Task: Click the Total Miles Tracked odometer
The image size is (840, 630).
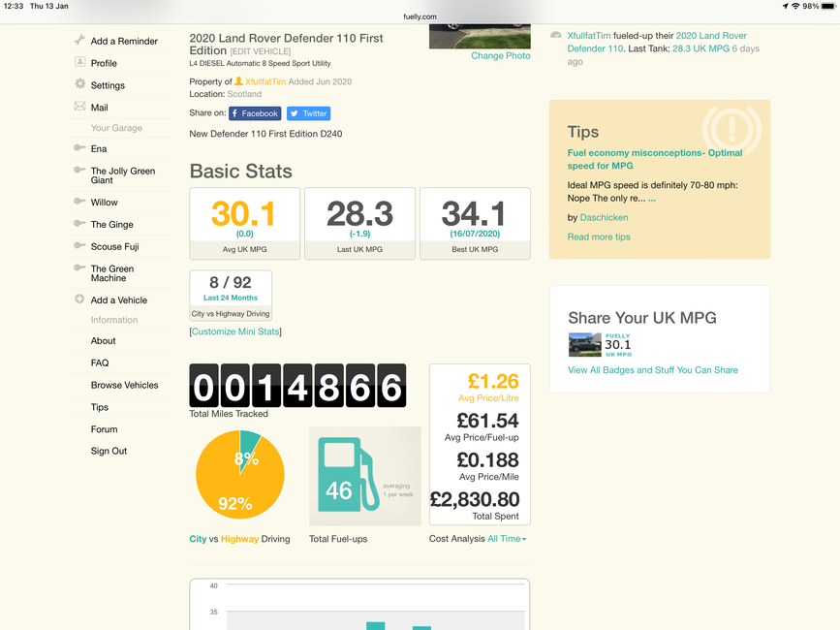Action: click(297, 386)
